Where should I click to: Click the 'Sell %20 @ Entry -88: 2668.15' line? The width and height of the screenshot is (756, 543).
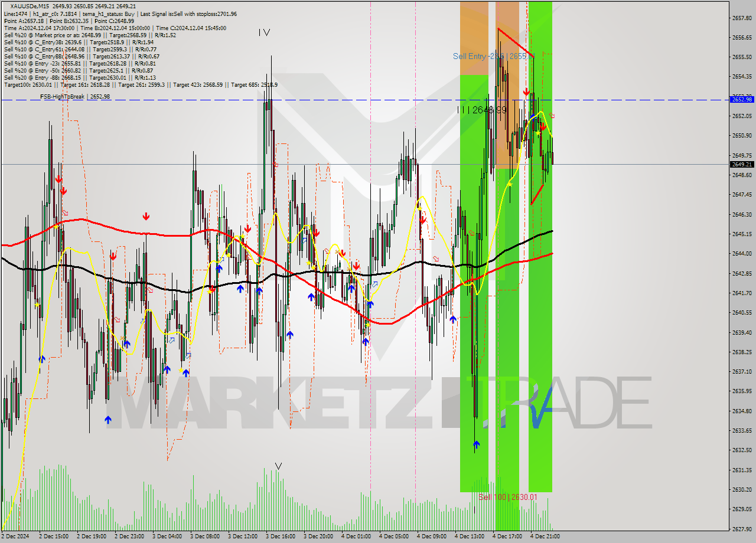point(80,77)
